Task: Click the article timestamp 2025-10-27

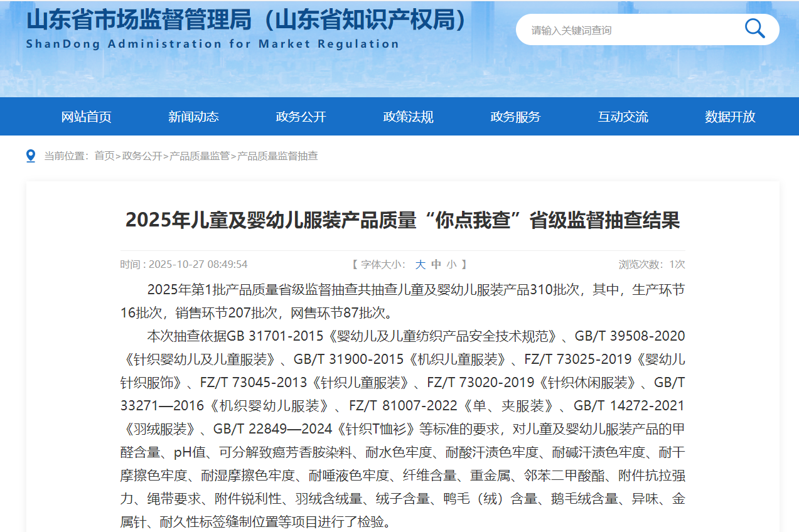Action: (198, 265)
